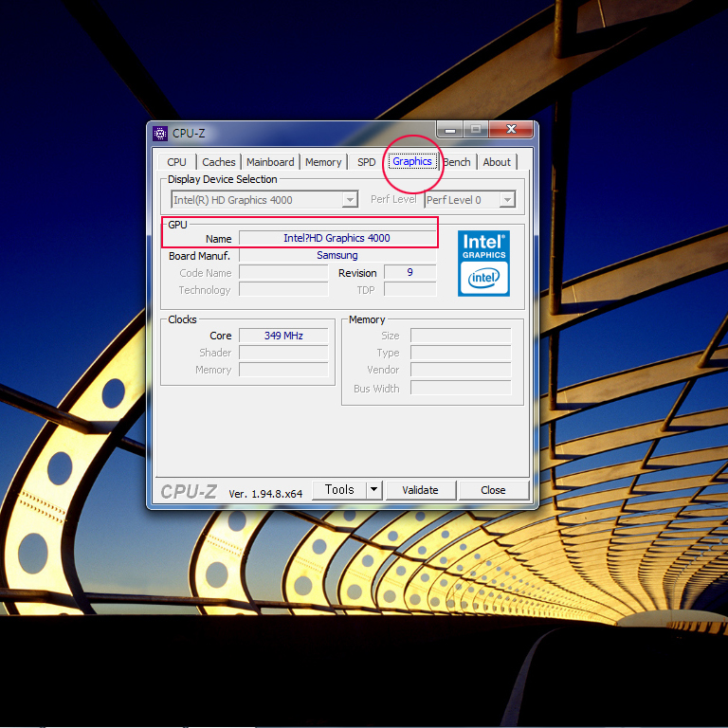The image size is (728, 728).
Task: Expand the Tools dropdown arrow
Action: (374, 490)
